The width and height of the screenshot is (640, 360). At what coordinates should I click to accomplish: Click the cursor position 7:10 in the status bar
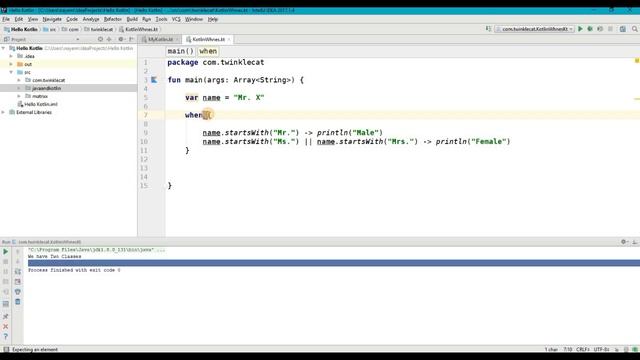[567, 349]
